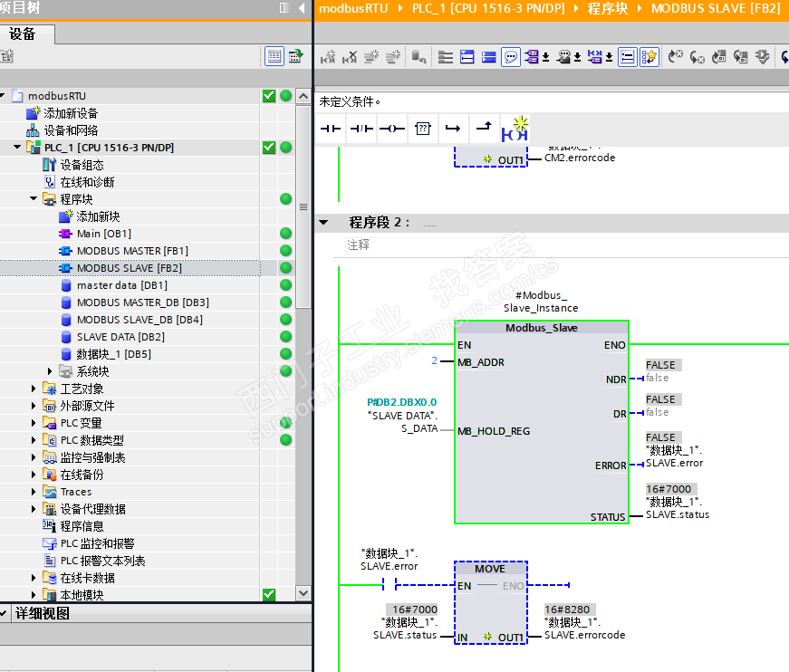Toggle the favorites star toolbar button
This screenshot has width=789, height=672.
(x=649, y=57)
